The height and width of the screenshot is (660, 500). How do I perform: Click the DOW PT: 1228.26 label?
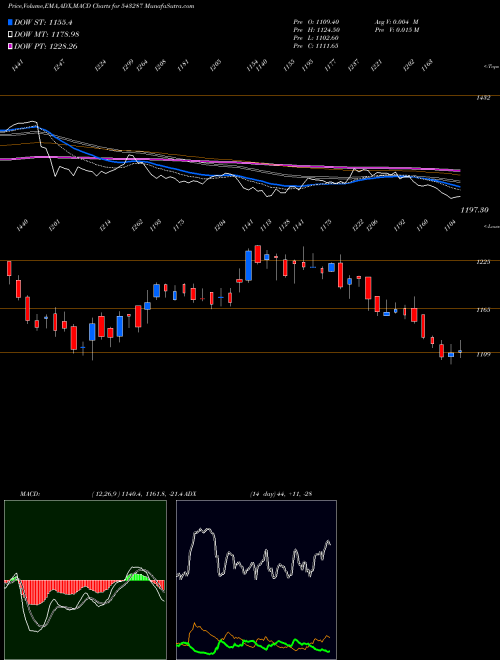(x=45, y=46)
